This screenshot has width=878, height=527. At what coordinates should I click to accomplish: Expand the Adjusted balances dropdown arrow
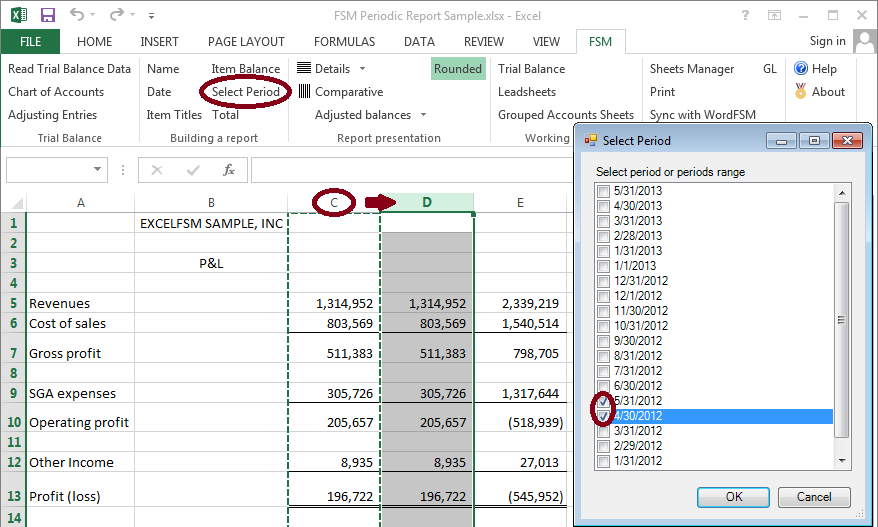point(423,114)
